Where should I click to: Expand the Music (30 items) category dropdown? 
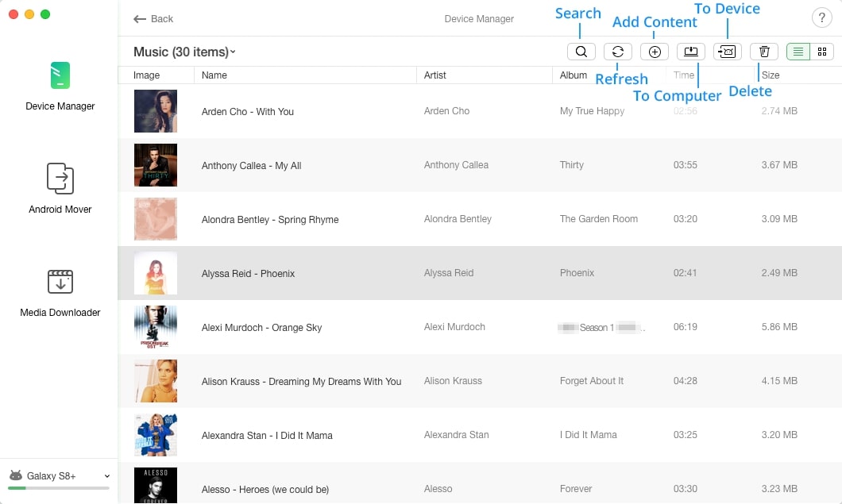pos(184,52)
